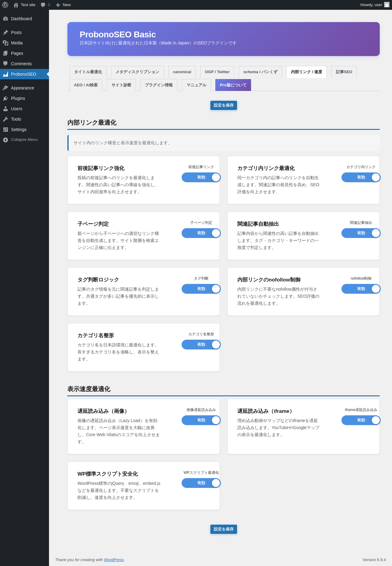The width and height of the screenshot is (392, 566).
Task: Click the sidebar Comments speech bubble icon
Action: (x=6, y=64)
